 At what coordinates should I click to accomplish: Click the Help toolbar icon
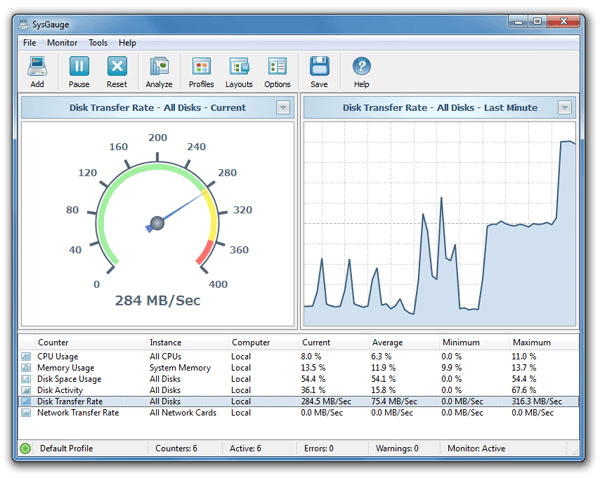click(x=361, y=68)
